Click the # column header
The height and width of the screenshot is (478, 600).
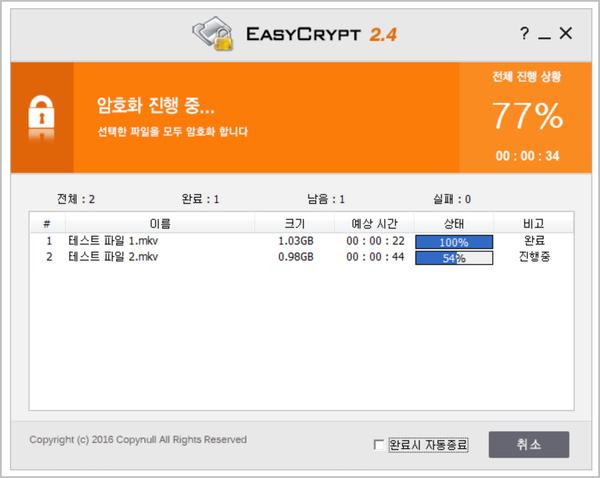[47, 224]
